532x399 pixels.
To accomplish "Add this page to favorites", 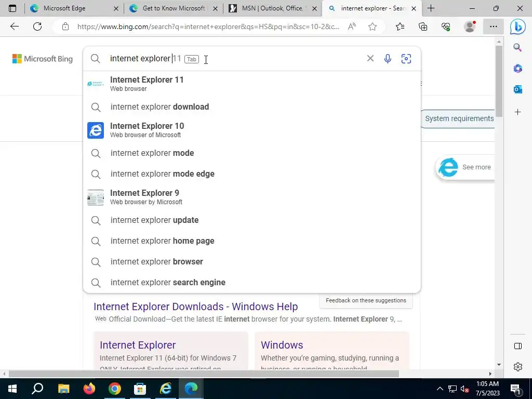I will [x=373, y=26].
